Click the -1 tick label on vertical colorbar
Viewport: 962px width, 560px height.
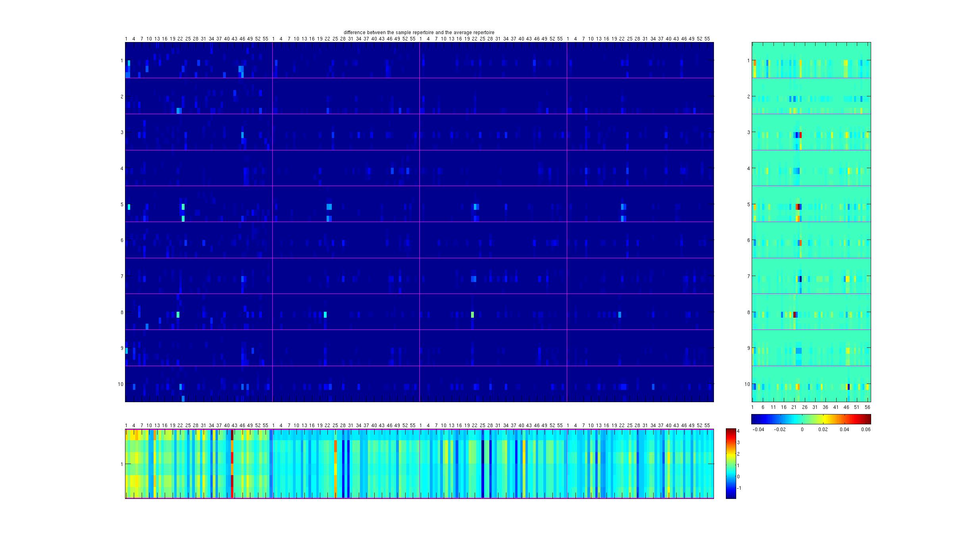[x=739, y=488]
